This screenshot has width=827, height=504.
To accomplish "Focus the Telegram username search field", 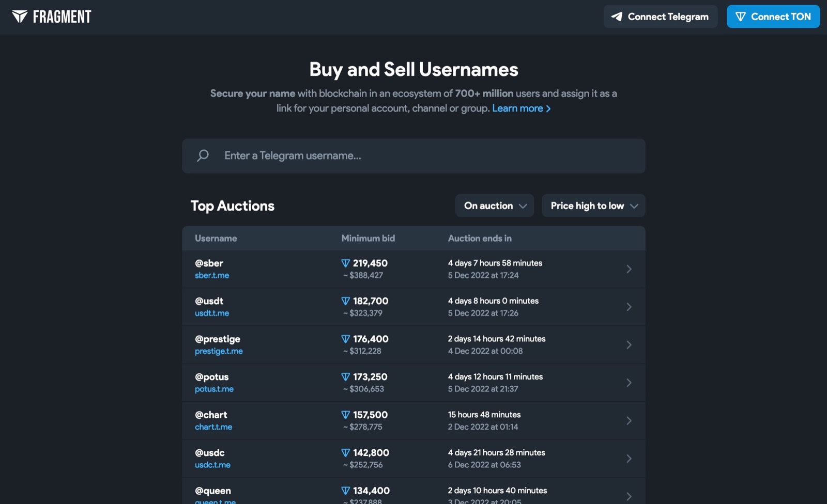I will (x=424, y=155).
